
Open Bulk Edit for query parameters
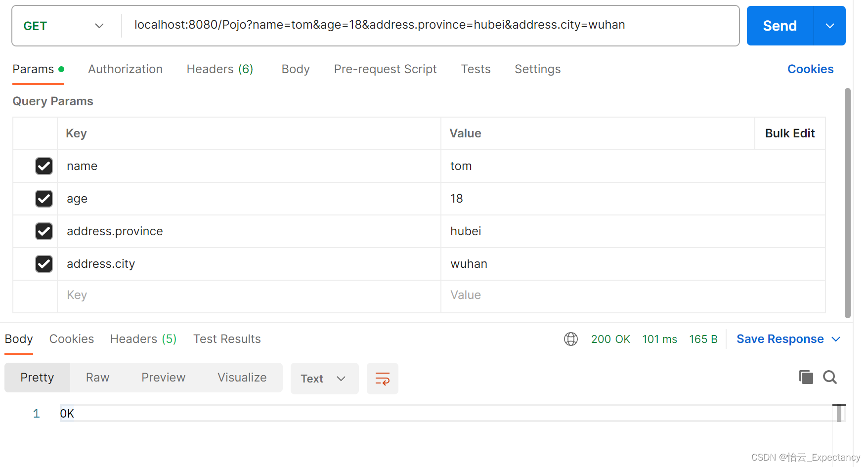pyautogui.click(x=789, y=133)
